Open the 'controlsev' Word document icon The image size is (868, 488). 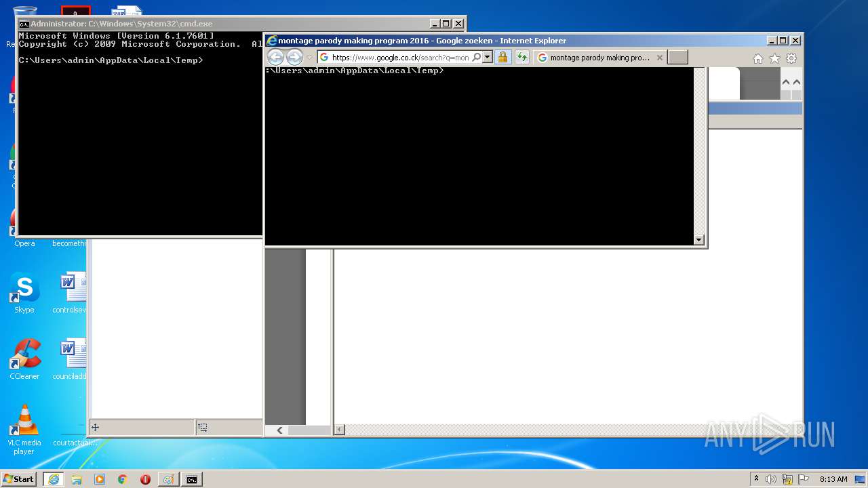tap(70, 293)
